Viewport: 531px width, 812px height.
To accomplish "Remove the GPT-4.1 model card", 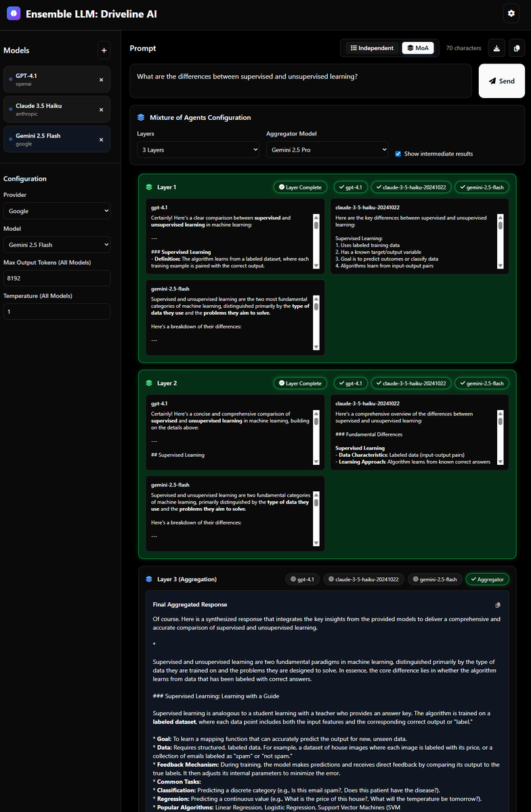I will [101, 80].
